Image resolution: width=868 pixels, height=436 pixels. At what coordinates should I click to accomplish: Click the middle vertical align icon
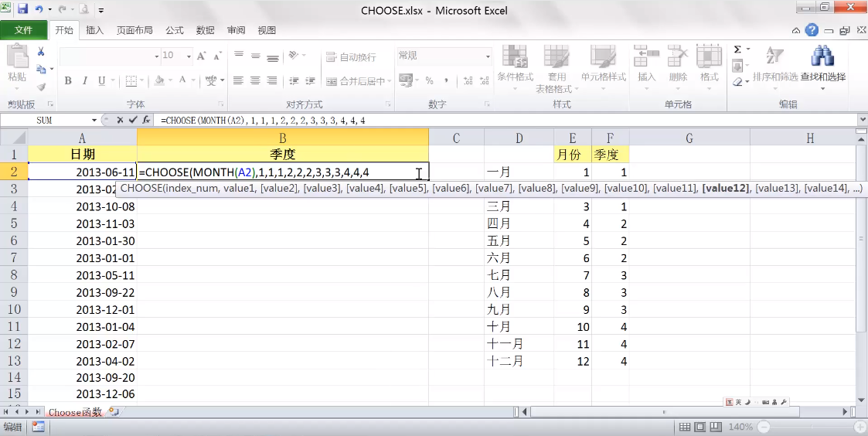[255, 56]
